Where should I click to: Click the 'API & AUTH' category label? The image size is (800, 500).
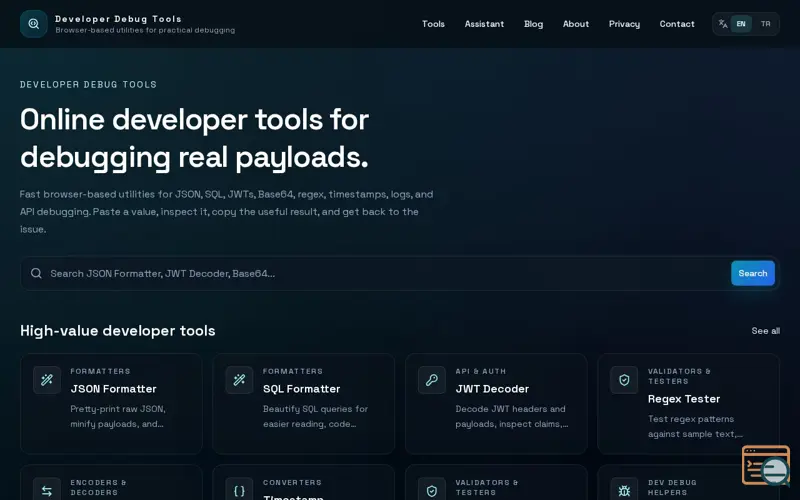[481, 371]
